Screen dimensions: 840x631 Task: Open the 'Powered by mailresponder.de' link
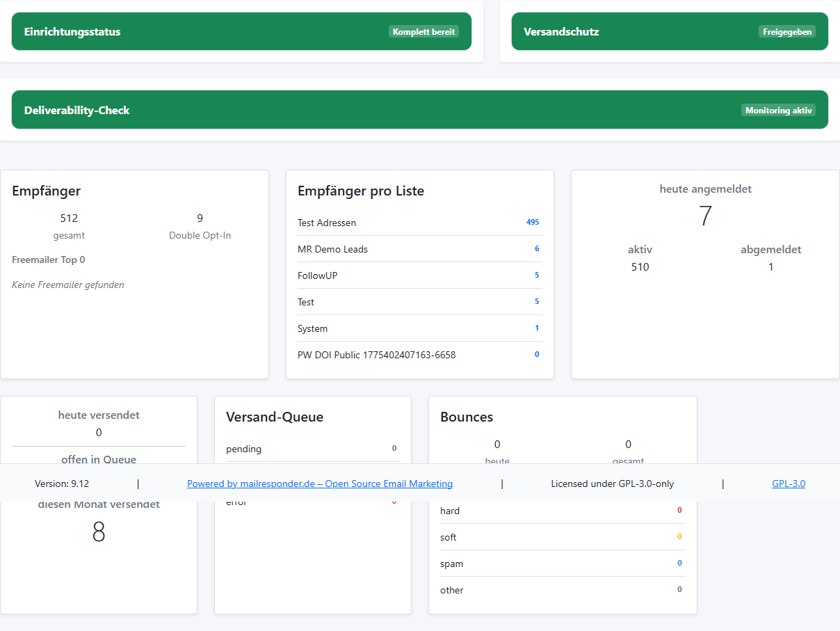[319, 483]
